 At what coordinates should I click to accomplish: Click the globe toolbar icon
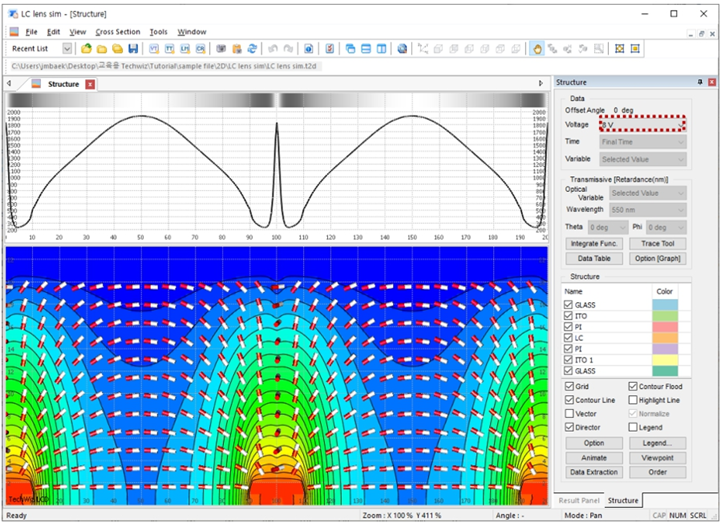tap(402, 49)
